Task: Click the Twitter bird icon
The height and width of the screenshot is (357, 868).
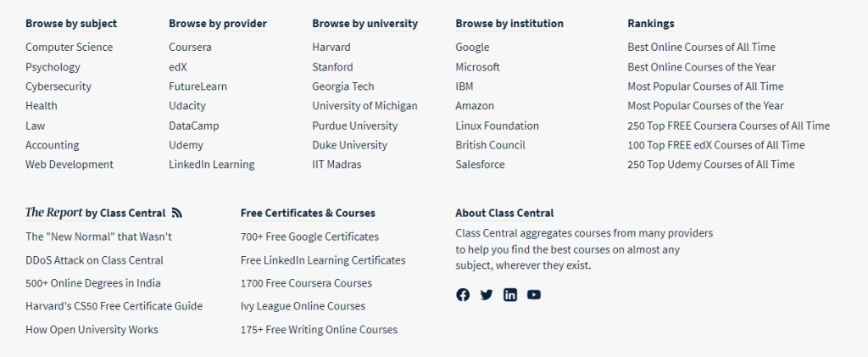Action: tap(487, 295)
